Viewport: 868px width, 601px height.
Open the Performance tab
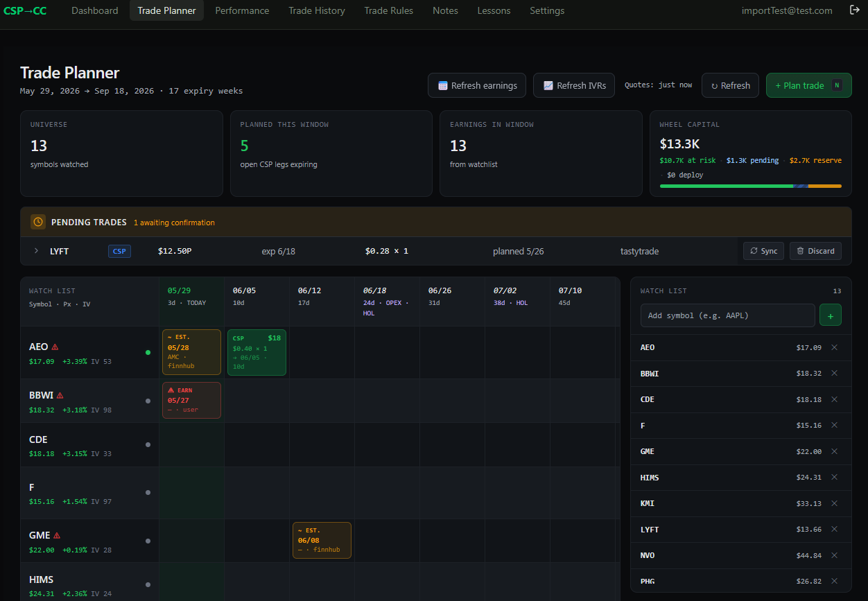[242, 10]
